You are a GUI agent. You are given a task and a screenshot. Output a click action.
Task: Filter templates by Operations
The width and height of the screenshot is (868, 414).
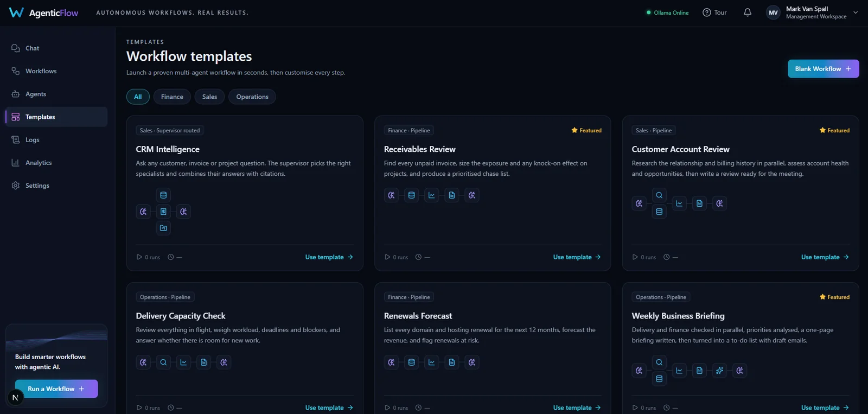[x=252, y=97]
